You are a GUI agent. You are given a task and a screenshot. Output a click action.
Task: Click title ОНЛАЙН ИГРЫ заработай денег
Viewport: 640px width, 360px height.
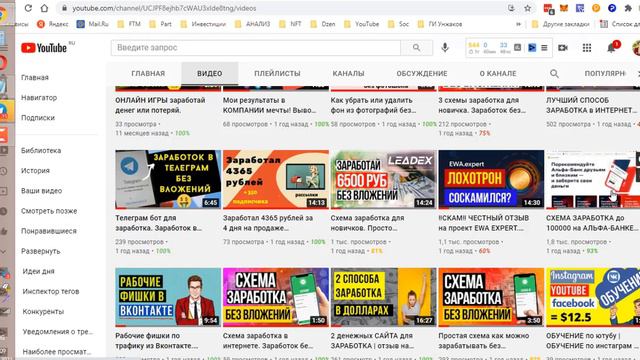tap(160, 105)
